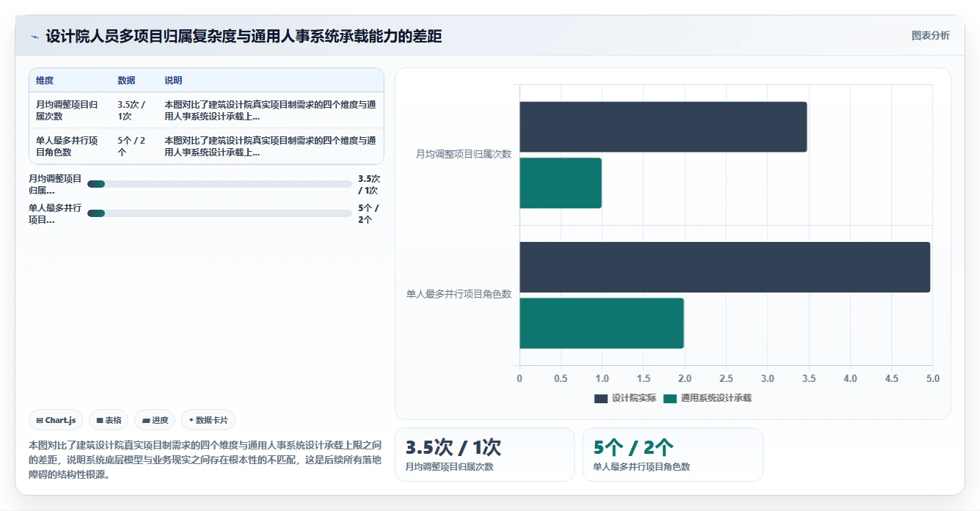Select the 表格 tag chip
Screen dimensions: 980x511
pos(109,420)
